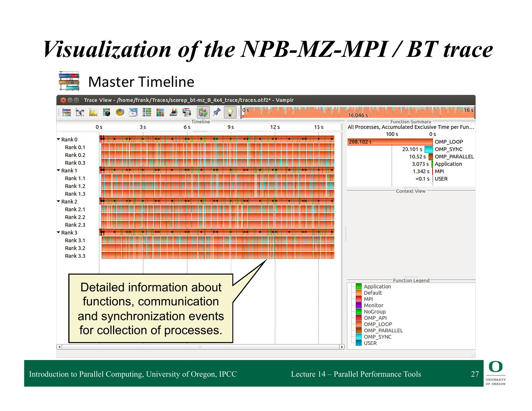Click the 9 s mark on timeline ruler
Viewport: 532px width, 411px height.
(231, 127)
